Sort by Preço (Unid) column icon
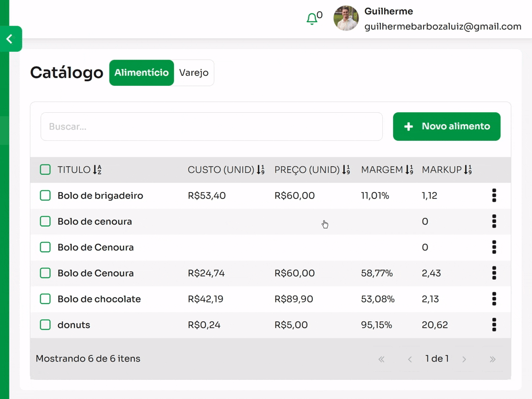 [x=346, y=170]
